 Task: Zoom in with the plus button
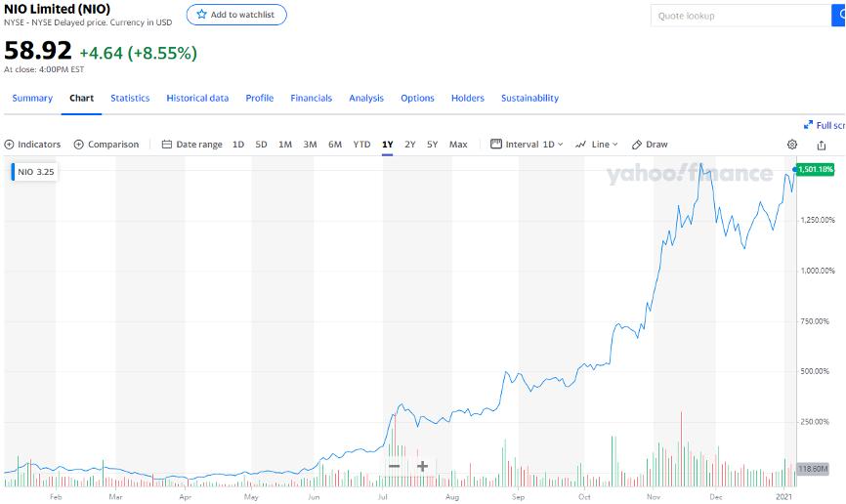422,466
